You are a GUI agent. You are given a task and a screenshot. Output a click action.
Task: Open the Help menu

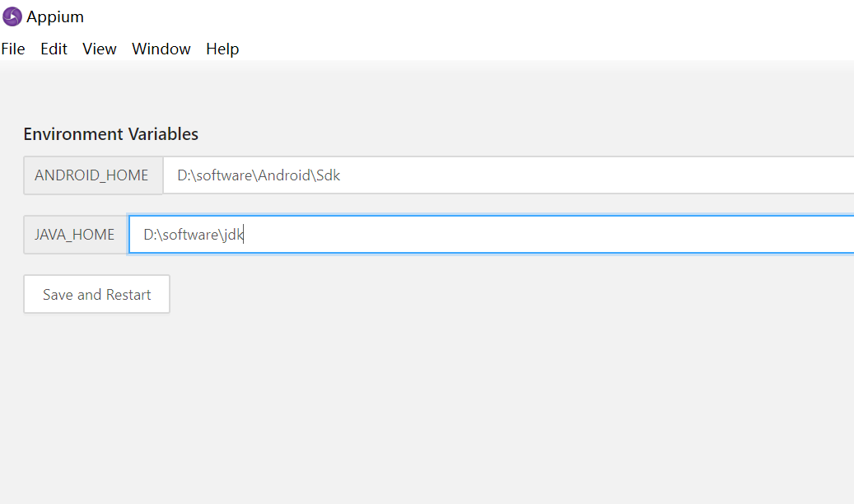pyautogui.click(x=222, y=49)
